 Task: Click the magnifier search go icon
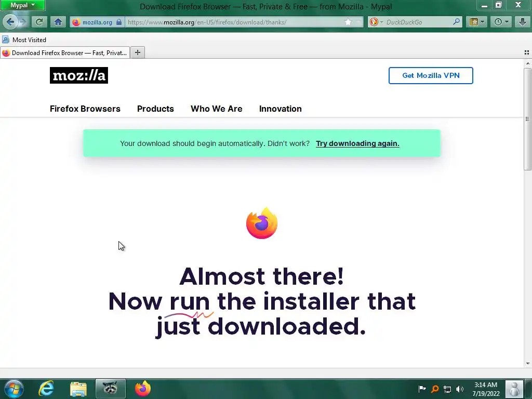pos(456,22)
